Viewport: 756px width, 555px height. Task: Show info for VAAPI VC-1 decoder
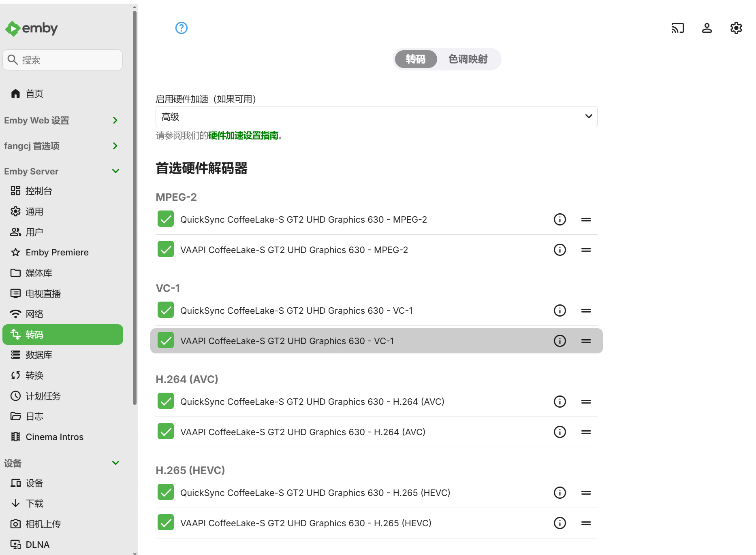click(560, 341)
